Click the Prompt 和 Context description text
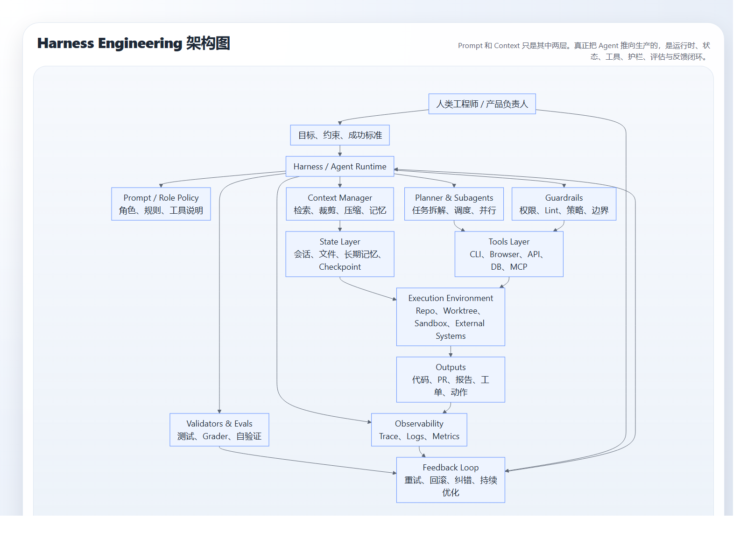The width and height of the screenshot is (747, 560). (584, 51)
